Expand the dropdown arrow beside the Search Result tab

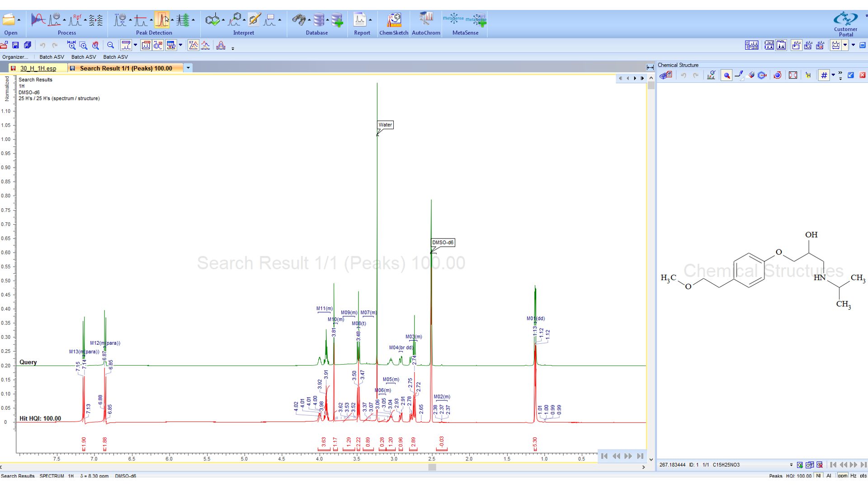(188, 68)
